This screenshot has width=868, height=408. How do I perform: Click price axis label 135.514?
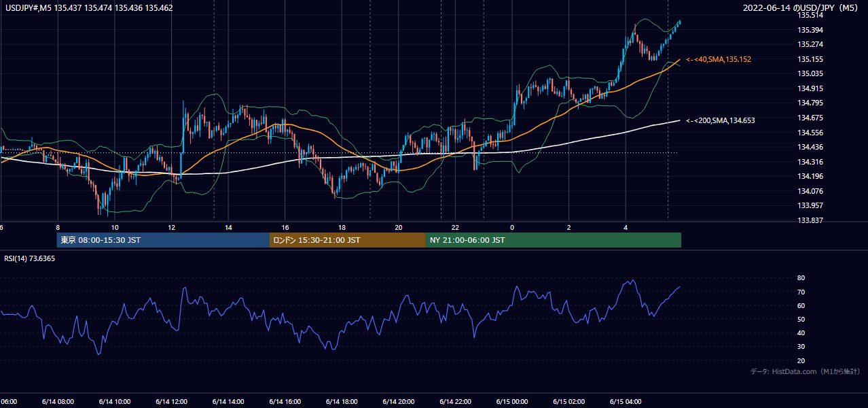pos(810,15)
